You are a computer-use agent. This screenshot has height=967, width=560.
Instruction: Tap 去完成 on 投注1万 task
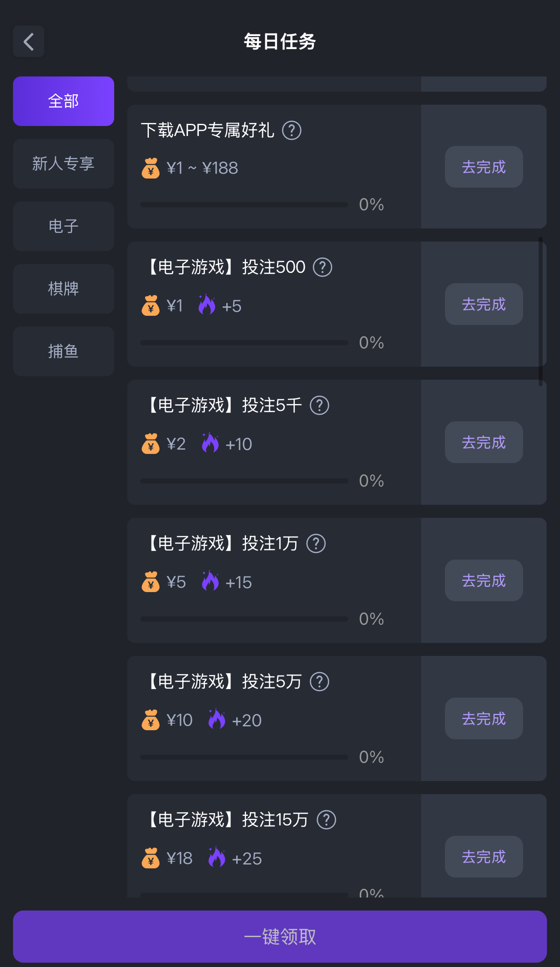tap(484, 580)
